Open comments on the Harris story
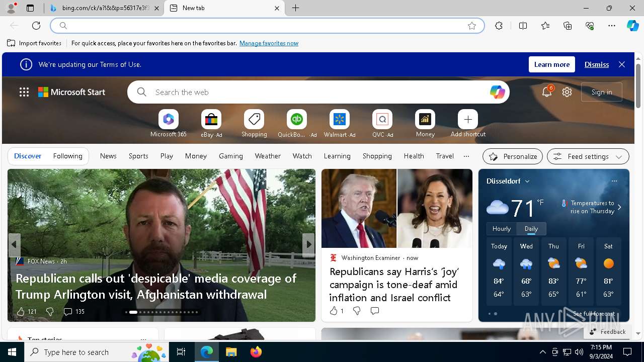 tap(374, 311)
